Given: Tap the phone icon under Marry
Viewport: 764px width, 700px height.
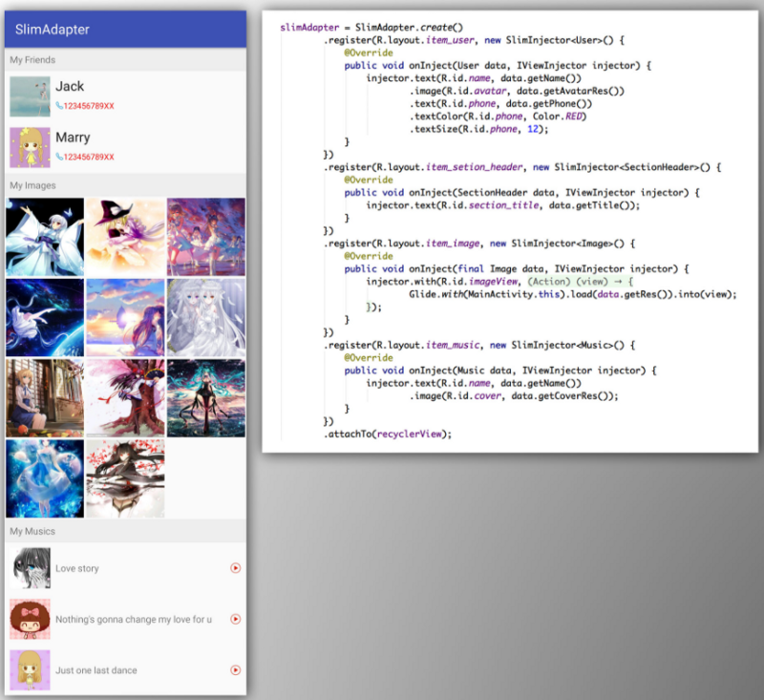Looking at the screenshot, I should [59, 157].
